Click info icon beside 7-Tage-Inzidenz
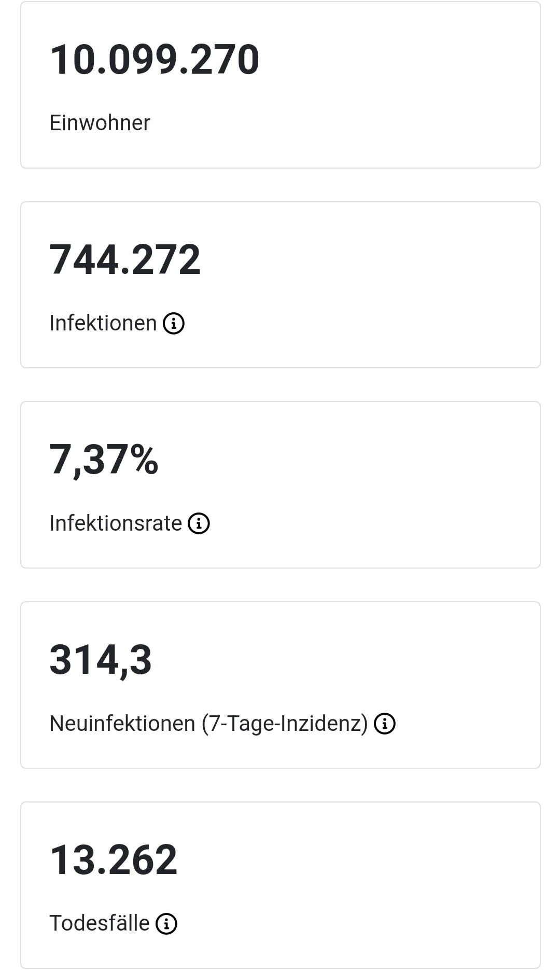 (385, 724)
